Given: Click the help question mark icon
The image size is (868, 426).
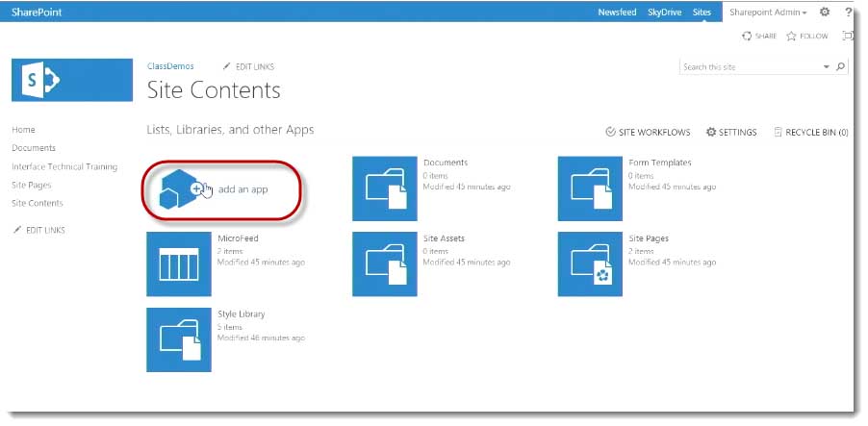Looking at the screenshot, I should (847, 12).
